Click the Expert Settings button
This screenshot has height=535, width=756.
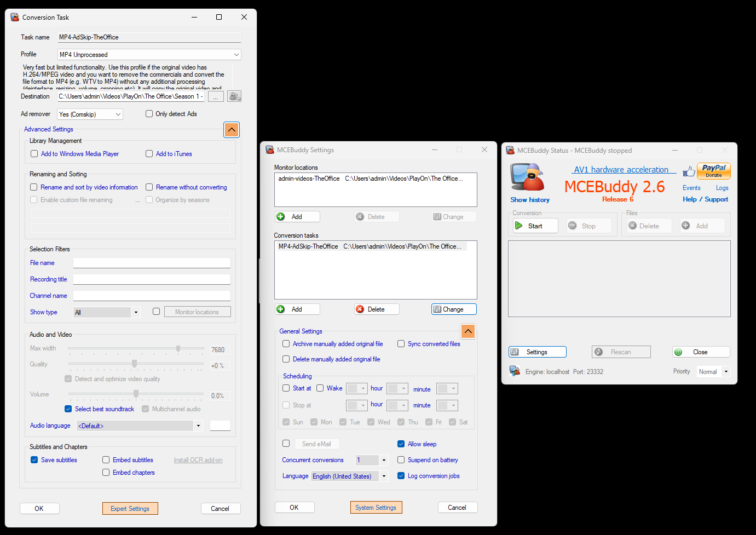[130, 509]
